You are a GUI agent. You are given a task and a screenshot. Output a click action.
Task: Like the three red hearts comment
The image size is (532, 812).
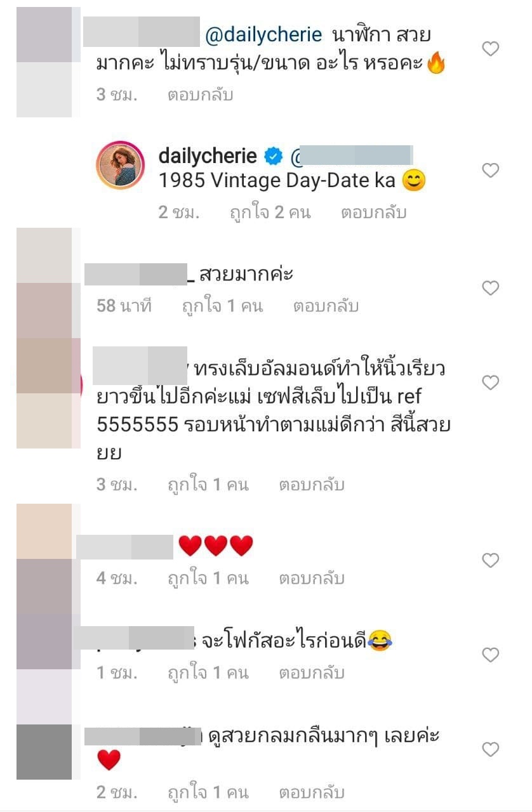click(x=491, y=560)
